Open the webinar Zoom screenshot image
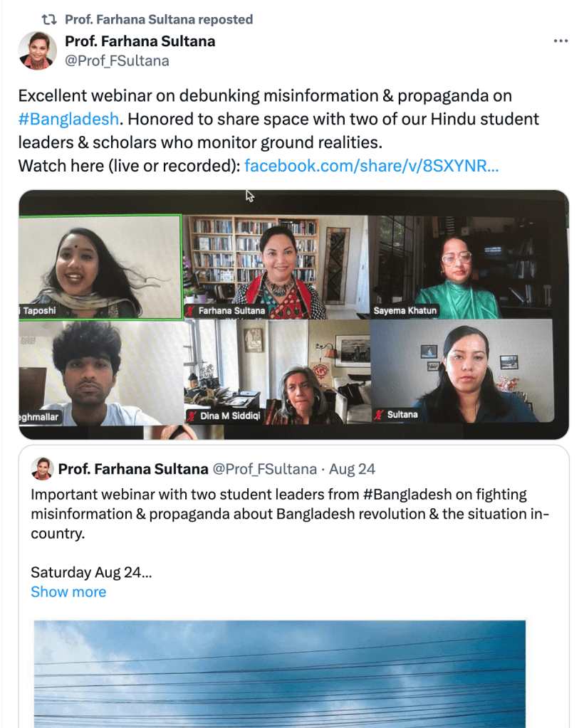 click(293, 315)
